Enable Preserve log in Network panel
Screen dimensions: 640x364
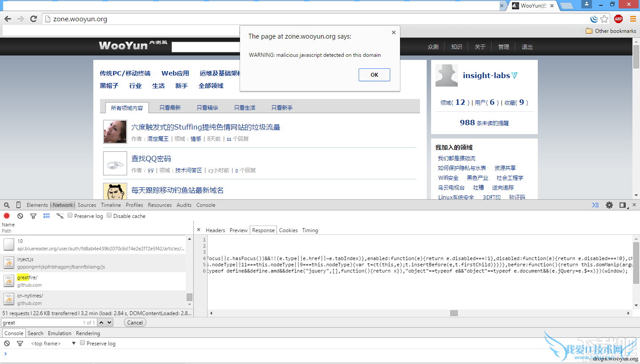70,216
